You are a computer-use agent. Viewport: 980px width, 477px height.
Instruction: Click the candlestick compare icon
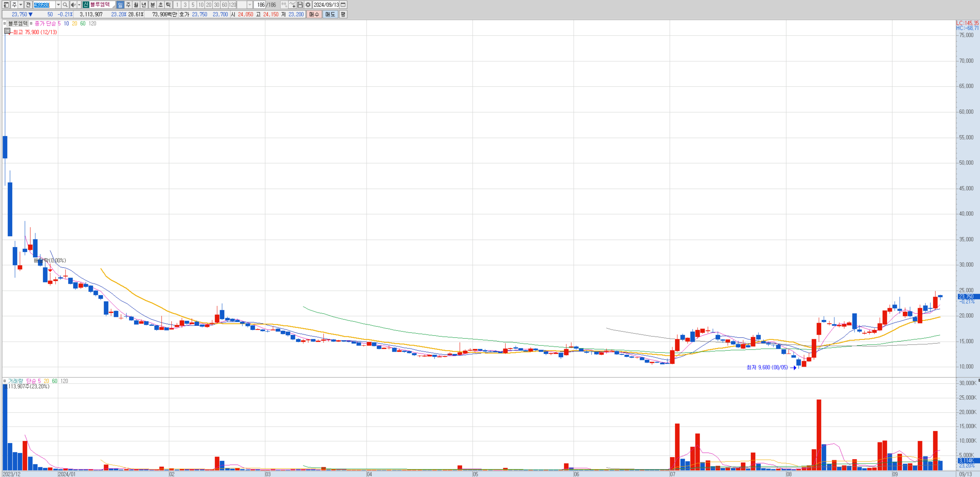coord(284,5)
